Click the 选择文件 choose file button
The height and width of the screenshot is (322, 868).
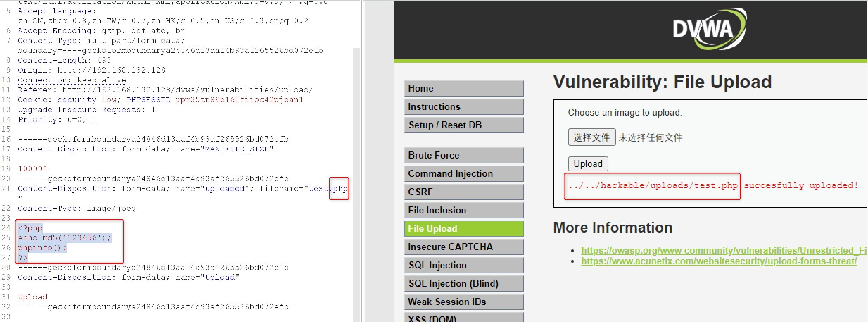[592, 137]
